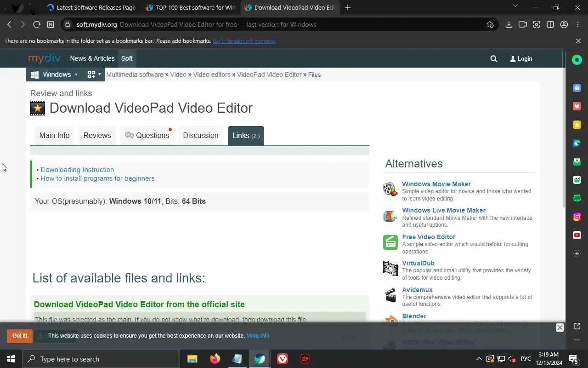Open Downloading Instruction link

[77, 170]
